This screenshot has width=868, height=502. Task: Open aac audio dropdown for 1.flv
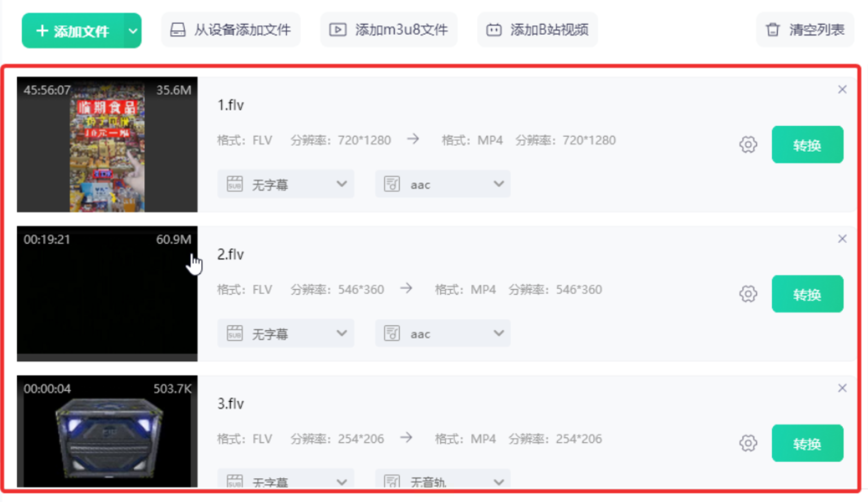pos(443,184)
